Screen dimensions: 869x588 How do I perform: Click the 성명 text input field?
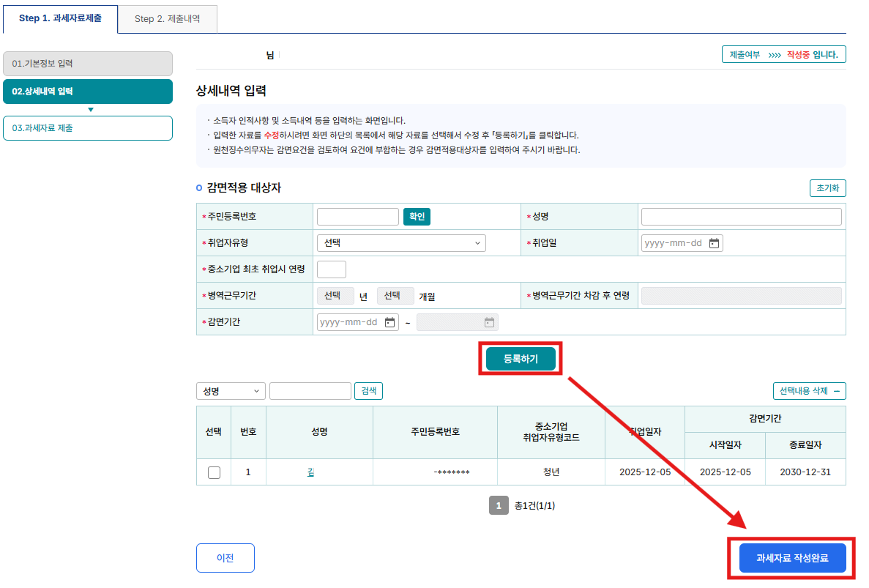coord(741,217)
